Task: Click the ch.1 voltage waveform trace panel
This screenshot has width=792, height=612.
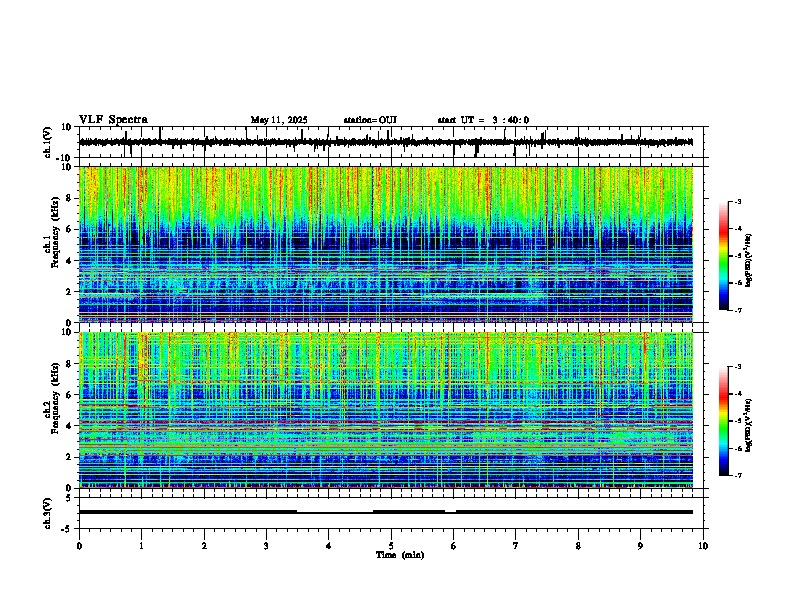Action: tap(393, 142)
